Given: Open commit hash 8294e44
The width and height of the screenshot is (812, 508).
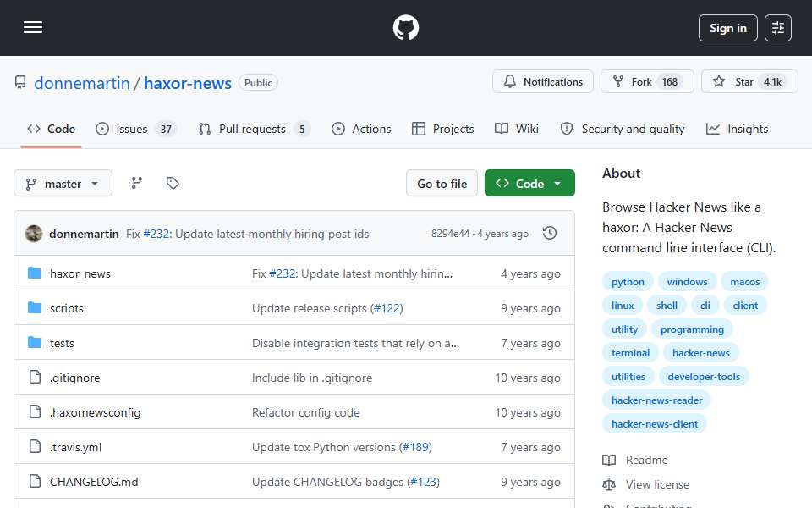Looking at the screenshot, I should click(450, 234).
